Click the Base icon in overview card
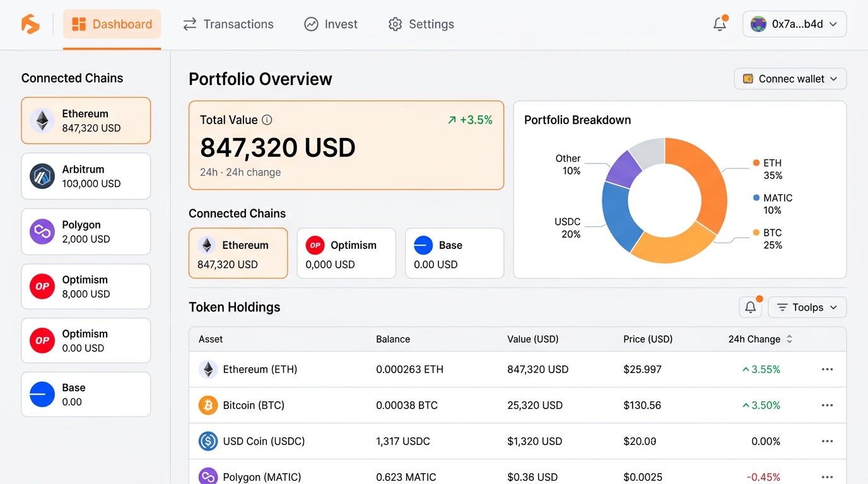Image resolution: width=868 pixels, height=484 pixels. [x=423, y=245]
